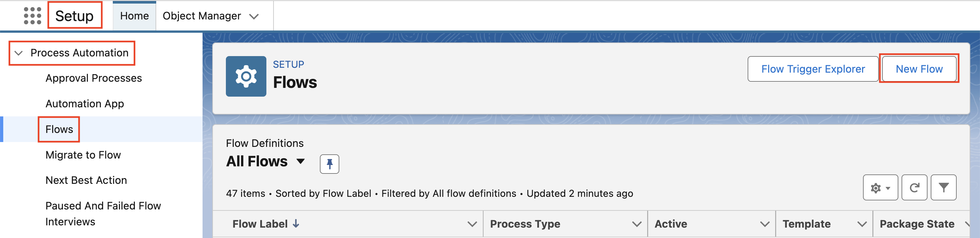Open Active column menu chevron
The image size is (980, 238).
pos(765,224)
